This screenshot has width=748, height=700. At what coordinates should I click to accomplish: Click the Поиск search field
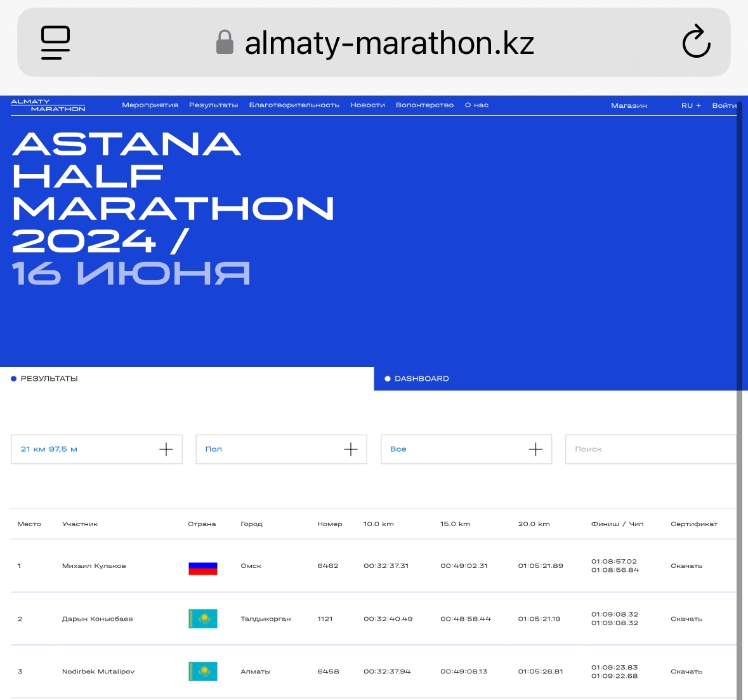pyautogui.click(x=650, y=449)
